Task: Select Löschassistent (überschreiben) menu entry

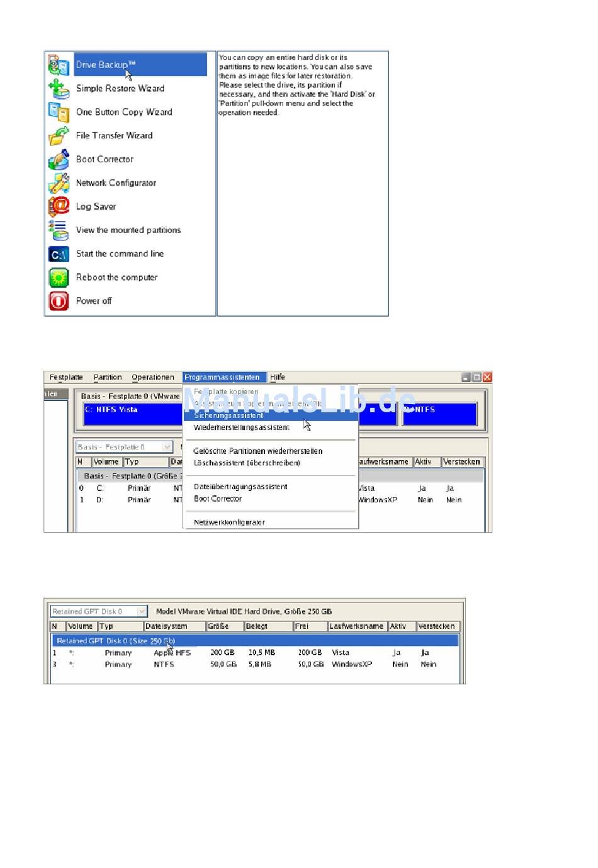Action: click(x=247, y=463)
